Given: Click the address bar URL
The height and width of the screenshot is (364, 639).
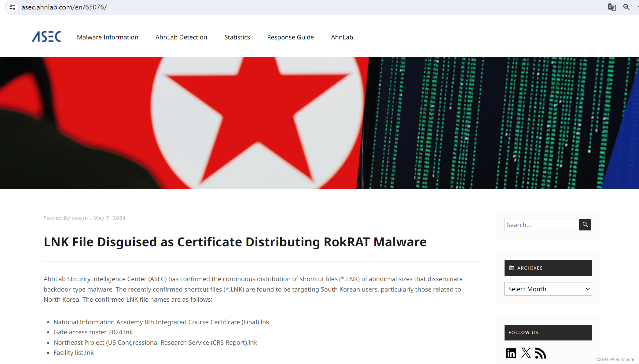Looking at the screenshot, I should (x=64, y=7).
